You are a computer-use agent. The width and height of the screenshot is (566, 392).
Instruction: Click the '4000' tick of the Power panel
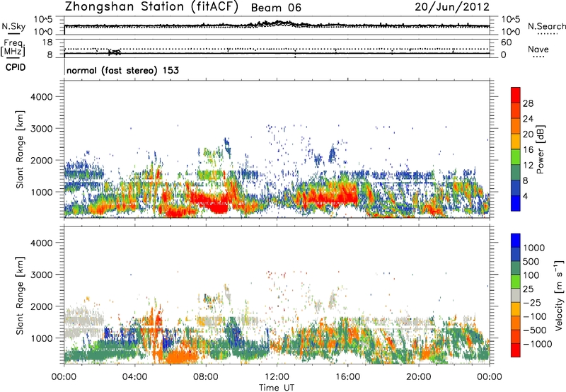tap(41, 97)
